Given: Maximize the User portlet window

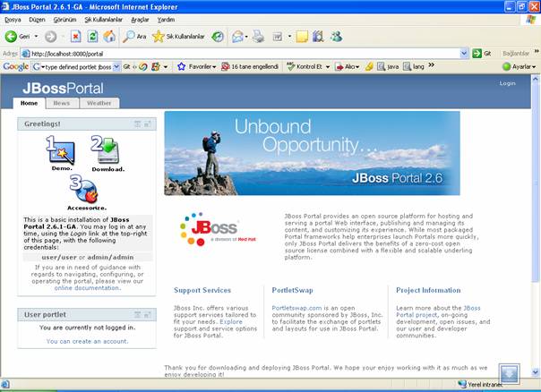Looking at the screenshot, I should point(148,315).
